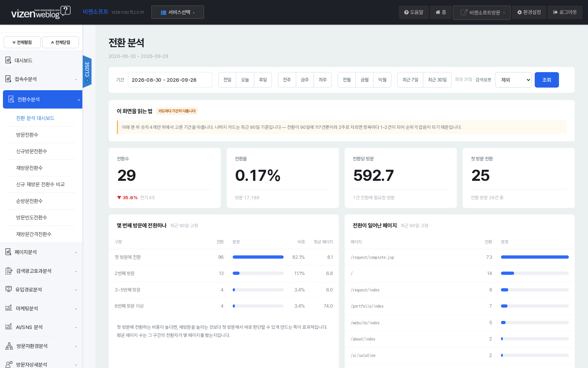Expand the 검색광고효과분석 menu arrow

(76, 271)
